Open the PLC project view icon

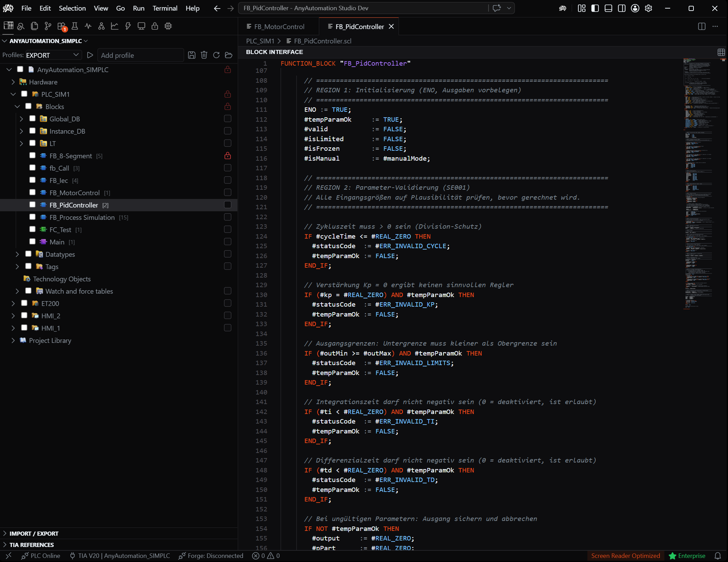coord(8,26)
